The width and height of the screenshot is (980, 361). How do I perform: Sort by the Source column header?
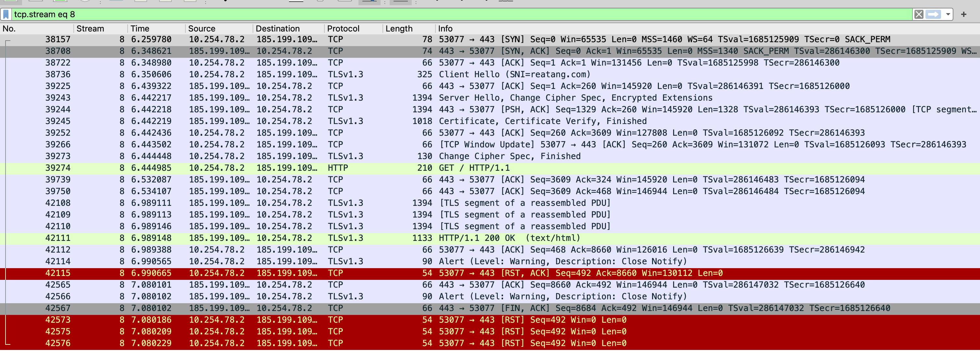coord(219,29)
